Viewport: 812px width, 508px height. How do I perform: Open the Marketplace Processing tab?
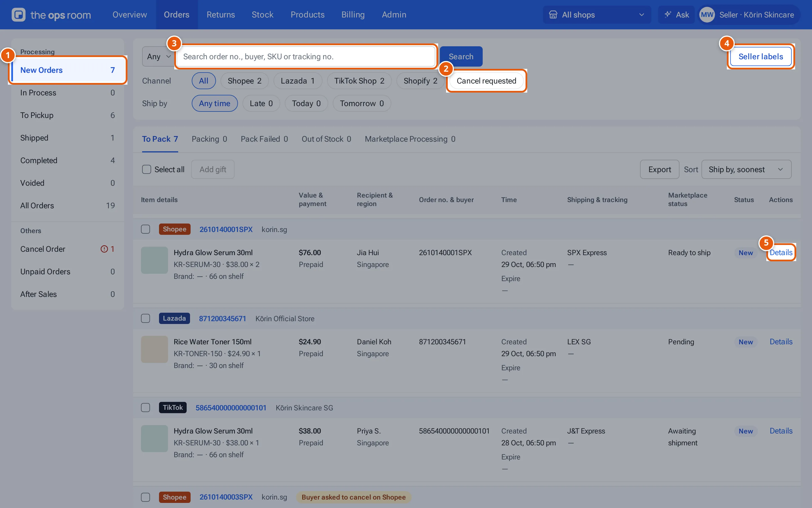[410, 139]
